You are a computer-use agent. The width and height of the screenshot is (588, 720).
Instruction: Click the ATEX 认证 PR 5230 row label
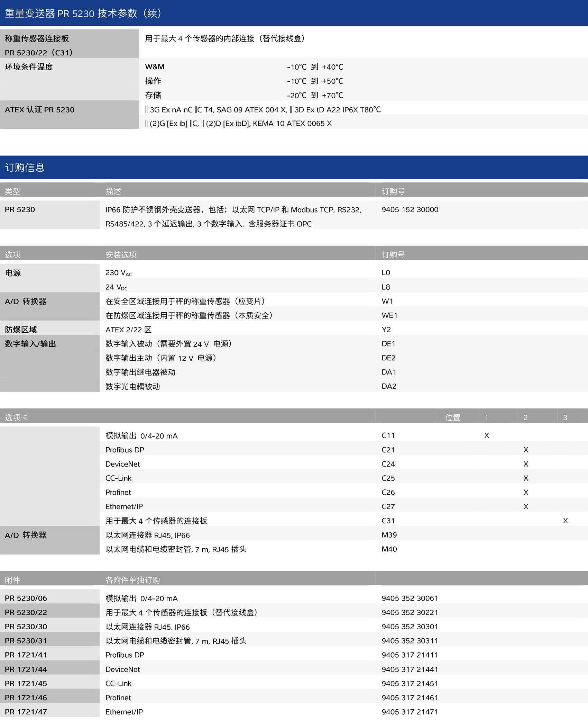point(40,110)
